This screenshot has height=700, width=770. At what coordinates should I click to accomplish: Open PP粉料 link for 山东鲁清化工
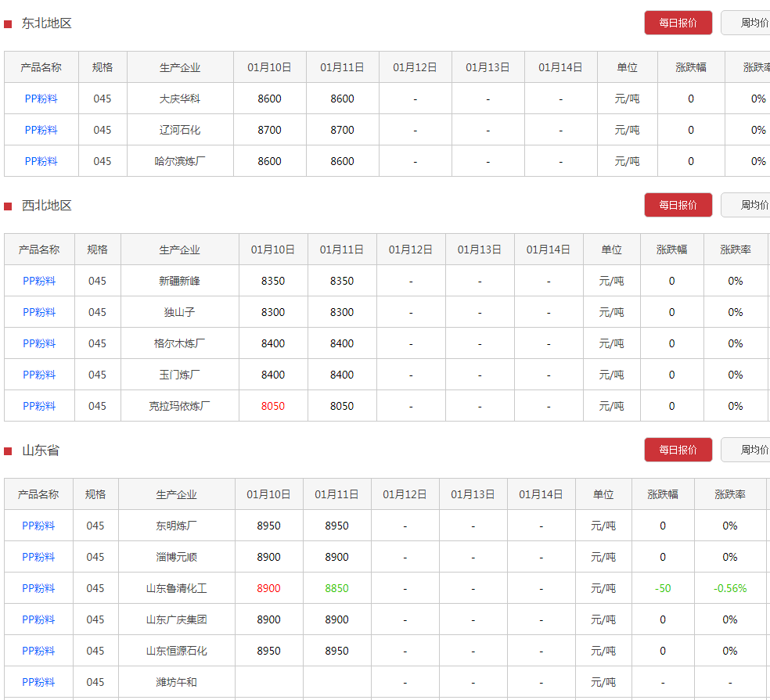click(x=38, y=588)
